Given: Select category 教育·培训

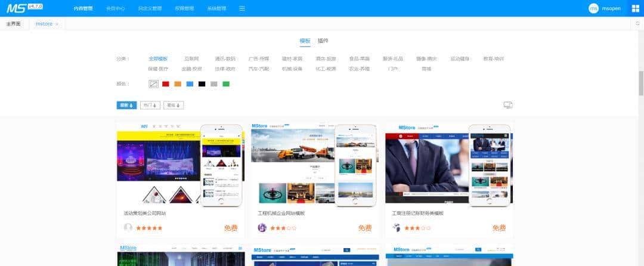Looking at the screenshot, I should point(493,58).
